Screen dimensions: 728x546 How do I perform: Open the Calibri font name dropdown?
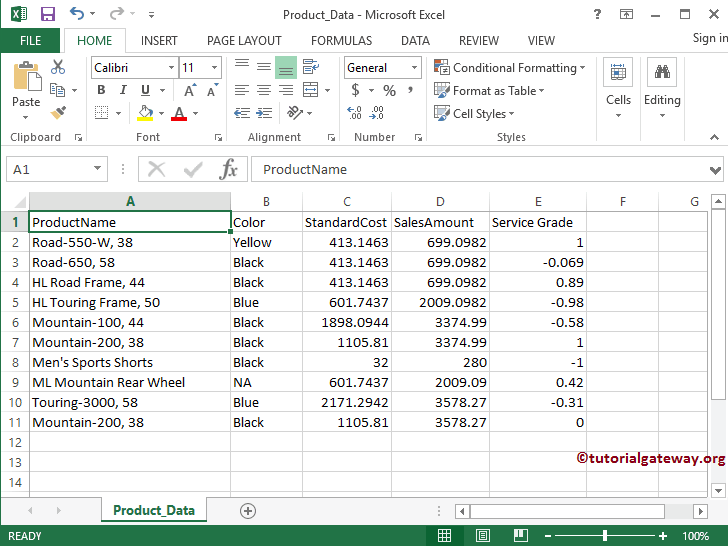pos(171,68)
